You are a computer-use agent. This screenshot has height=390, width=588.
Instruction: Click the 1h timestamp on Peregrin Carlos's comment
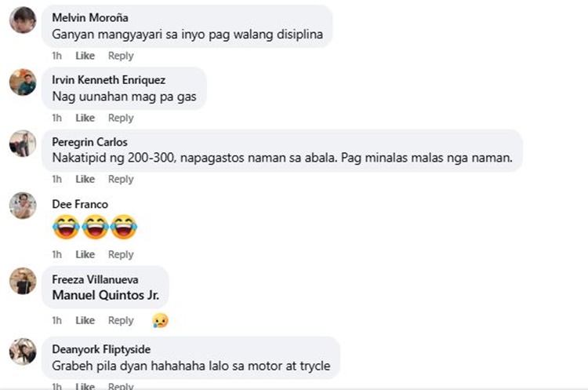[x=57, y=179]
